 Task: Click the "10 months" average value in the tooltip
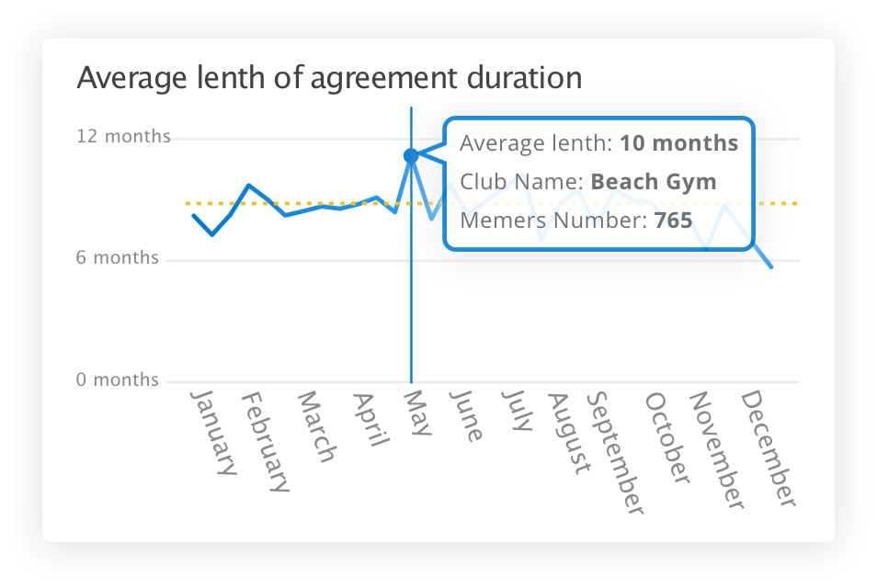point(678,143)
